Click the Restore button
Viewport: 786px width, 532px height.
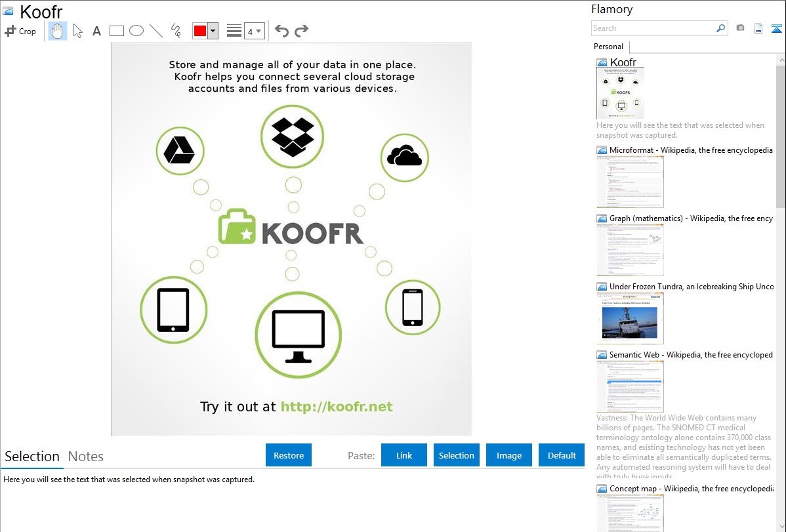(x=289, y=455)
